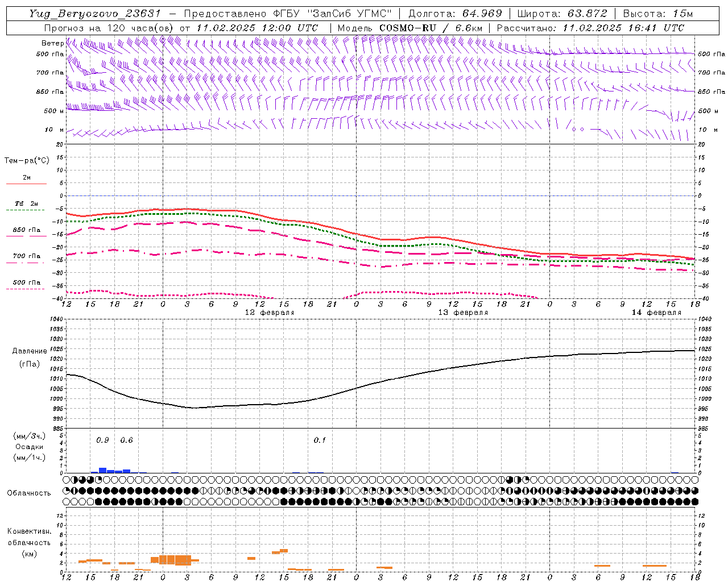Viewport: 728px width, 582px height.
Task: Click the station name Yug_Beryozovo_23631
Action: coord(95,14)
